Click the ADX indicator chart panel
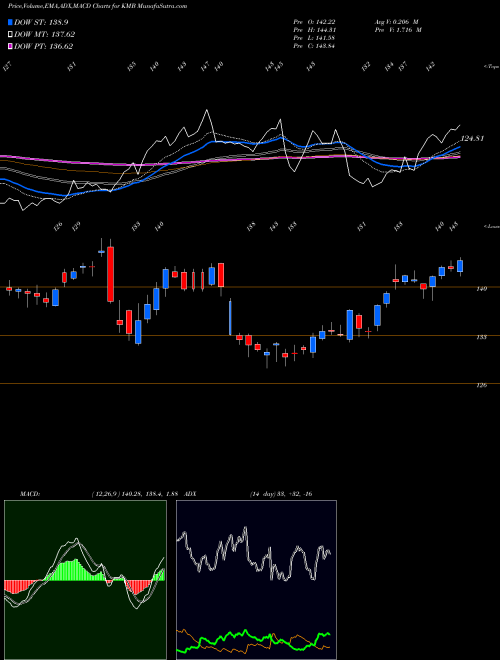 pyautogui.click(x=256, y=580)
